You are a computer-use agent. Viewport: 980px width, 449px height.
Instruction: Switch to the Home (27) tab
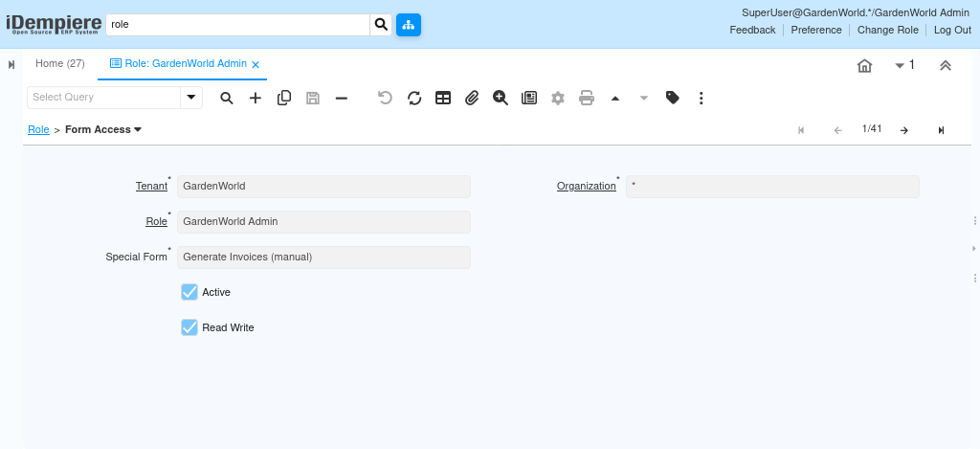tap(60, 64)
